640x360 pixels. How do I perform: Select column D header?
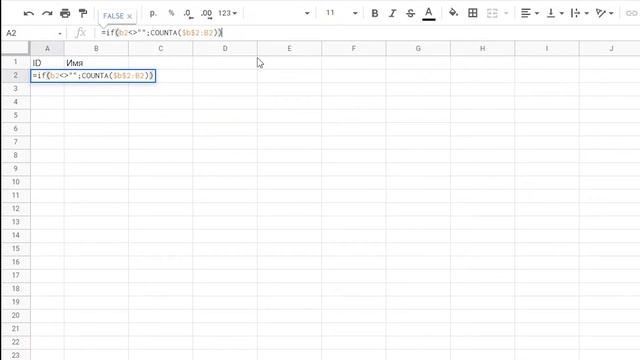pyautogui.click(x=225, y=49)
